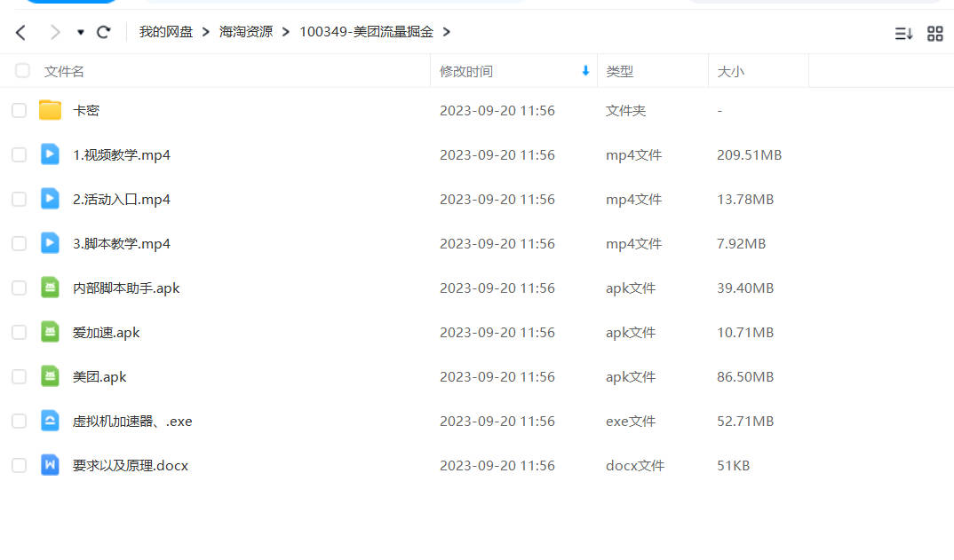Image resolution: width=954 pixels, height=560 pixels.
Task: Open the navigation history dropdown arrow
Action: point(80,32)
